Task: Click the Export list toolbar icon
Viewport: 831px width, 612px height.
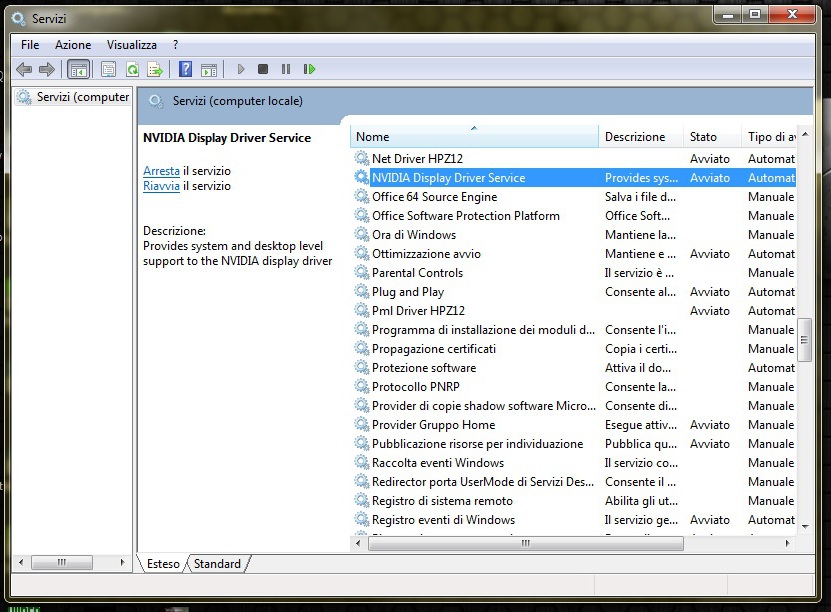Action: [x=155, y=69]
